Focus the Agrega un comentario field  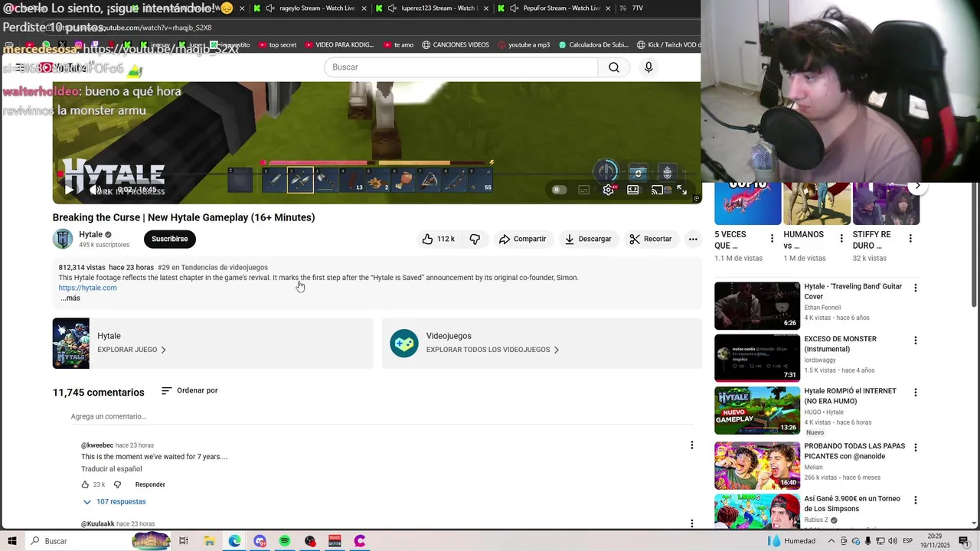(x=382, y=416)
